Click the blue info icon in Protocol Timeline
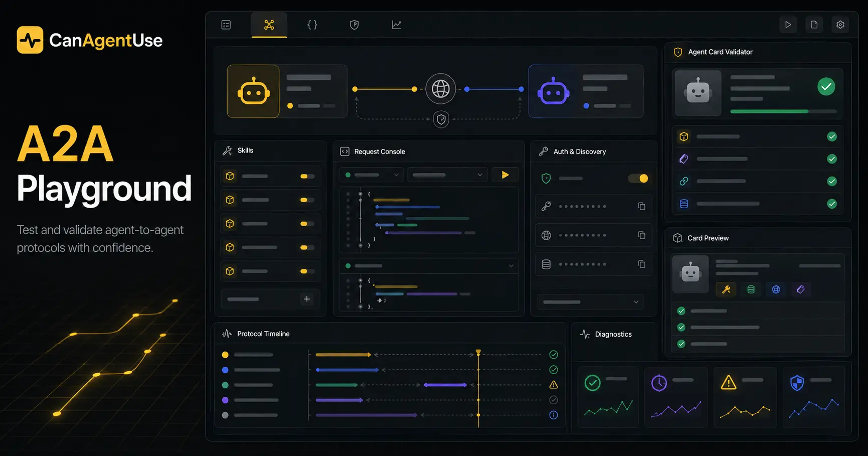The image size is (868, 456). [x=554, y=415]
